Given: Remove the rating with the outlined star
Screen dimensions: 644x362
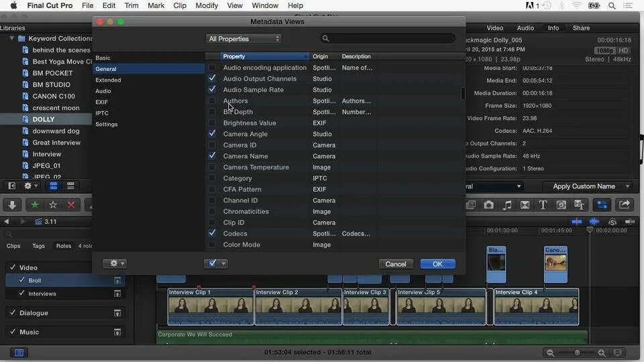Looking at the screenshot, I should (x=53, y=205).
